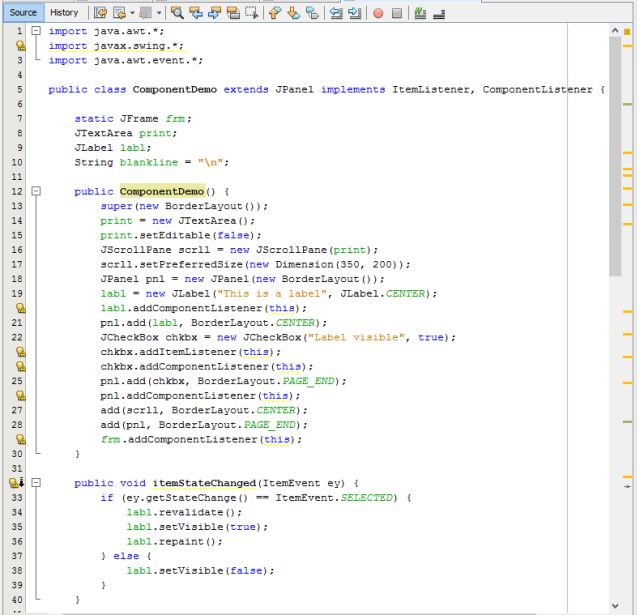Toggle Rectangular Selection mode icon
Viewport: 640px width, 615px height.
click(x=251, y=13)
